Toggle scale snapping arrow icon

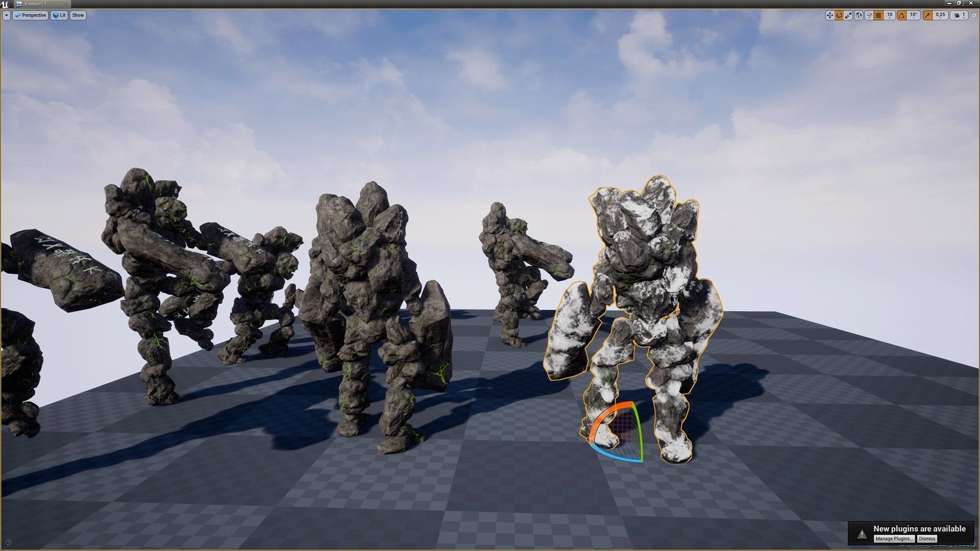point(927,15)
